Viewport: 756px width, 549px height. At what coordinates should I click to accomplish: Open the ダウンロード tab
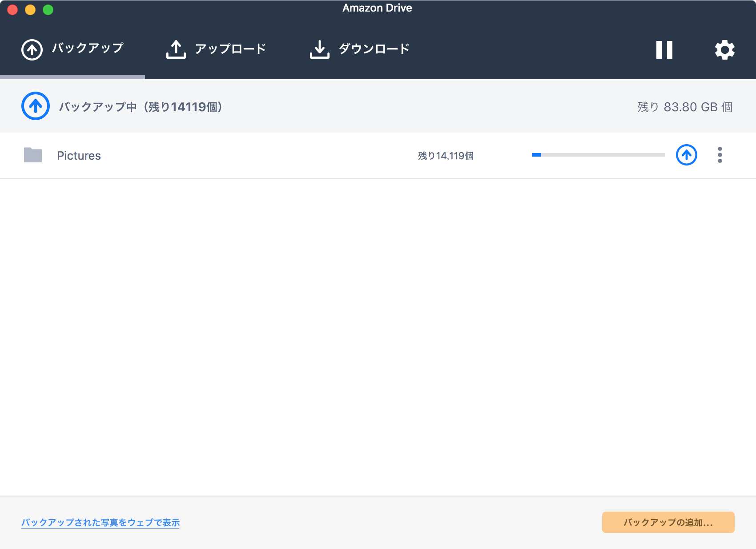(x=360, y=49)
